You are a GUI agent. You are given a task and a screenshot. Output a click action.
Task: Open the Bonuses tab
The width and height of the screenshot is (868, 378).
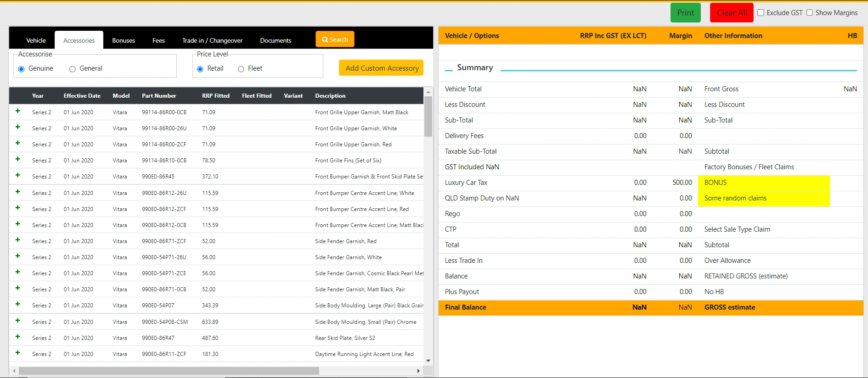tap(124, 40)
